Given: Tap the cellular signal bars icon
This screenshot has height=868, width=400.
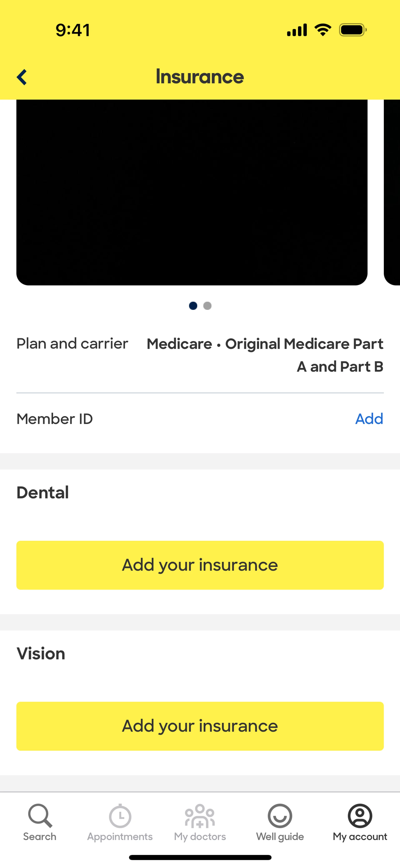Looking at the screenshot, I should click(x=297, y=30).
